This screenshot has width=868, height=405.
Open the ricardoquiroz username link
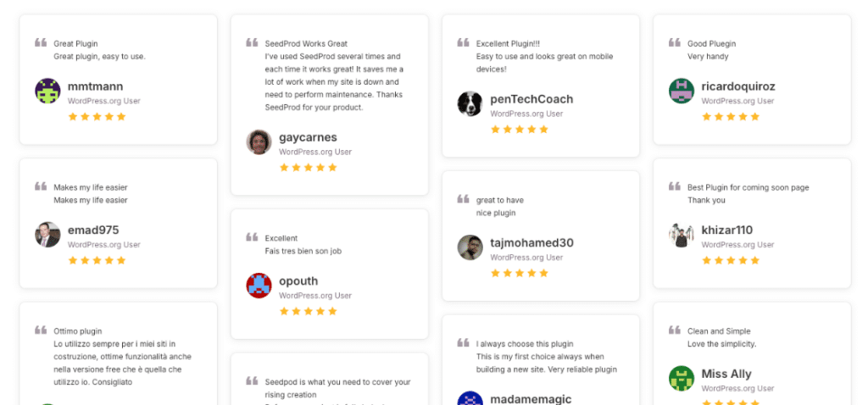click(x=737, y=86)
